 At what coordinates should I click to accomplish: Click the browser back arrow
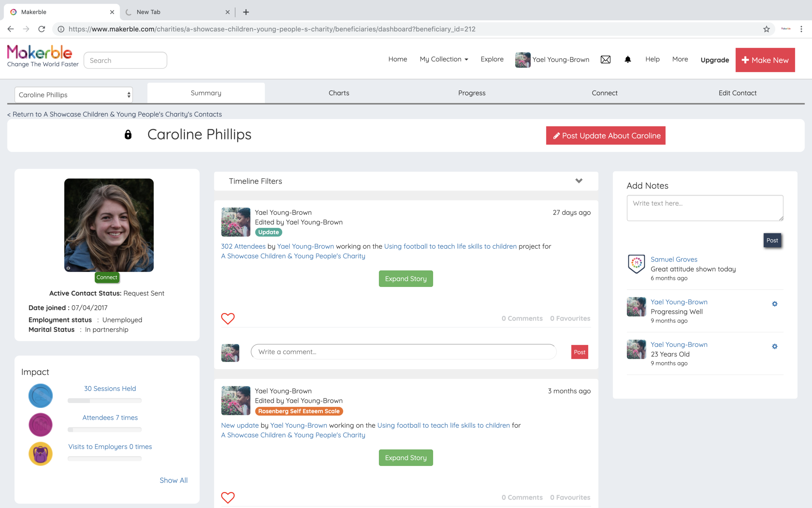click(10, 29)
